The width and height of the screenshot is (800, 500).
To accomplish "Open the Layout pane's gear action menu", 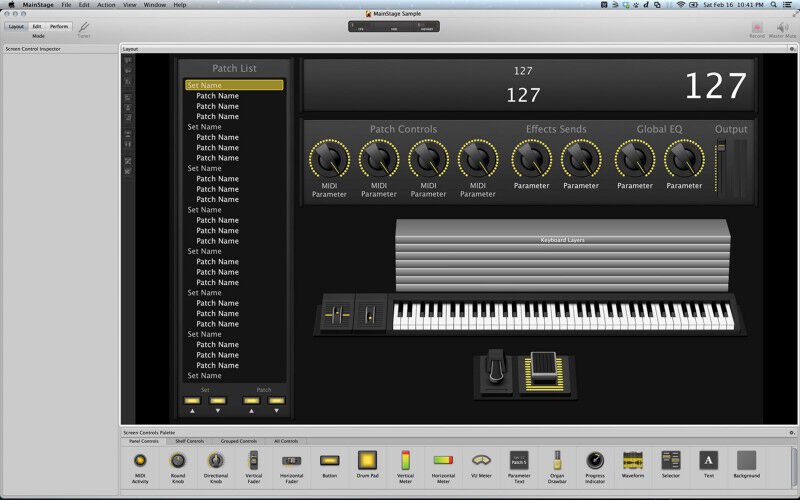I will pos(792,49).
